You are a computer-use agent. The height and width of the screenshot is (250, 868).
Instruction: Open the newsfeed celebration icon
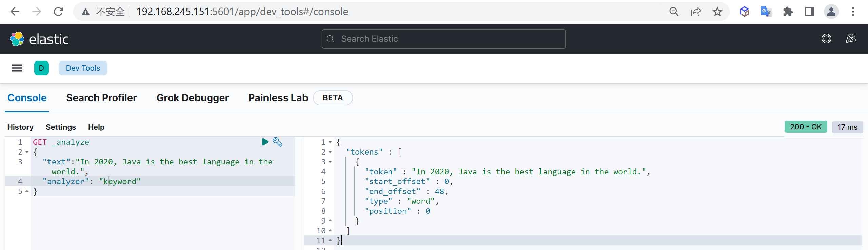pyautogui.click(x=850, y=39)
